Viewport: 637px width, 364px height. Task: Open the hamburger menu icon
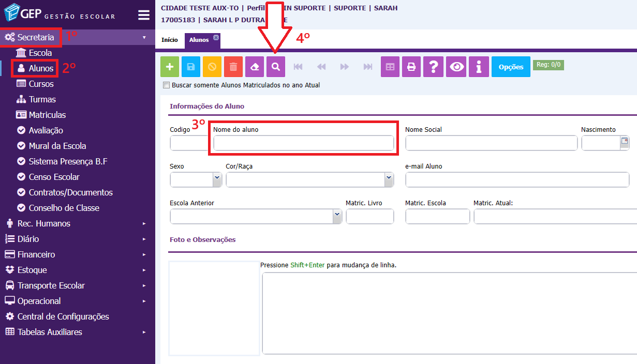pos(144,15)
